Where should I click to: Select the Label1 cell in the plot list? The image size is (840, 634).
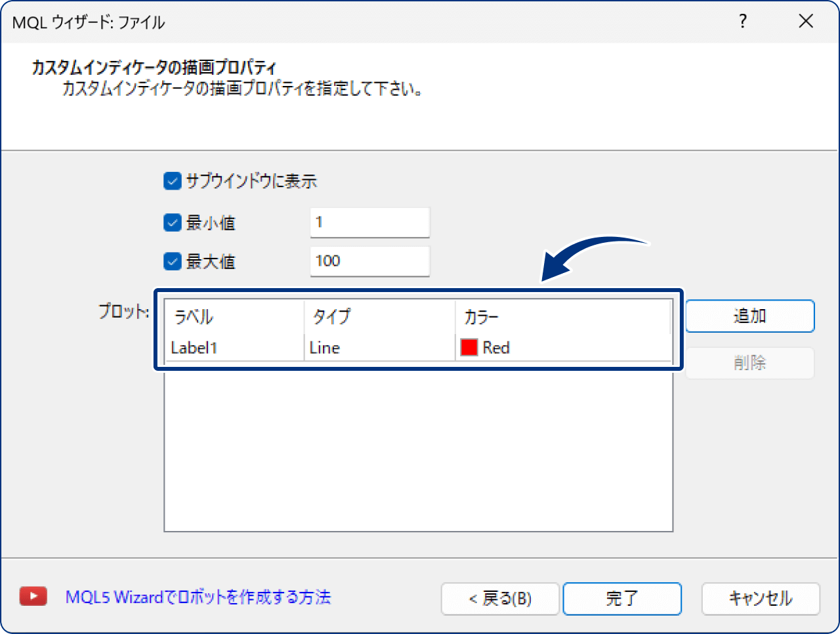234,347
